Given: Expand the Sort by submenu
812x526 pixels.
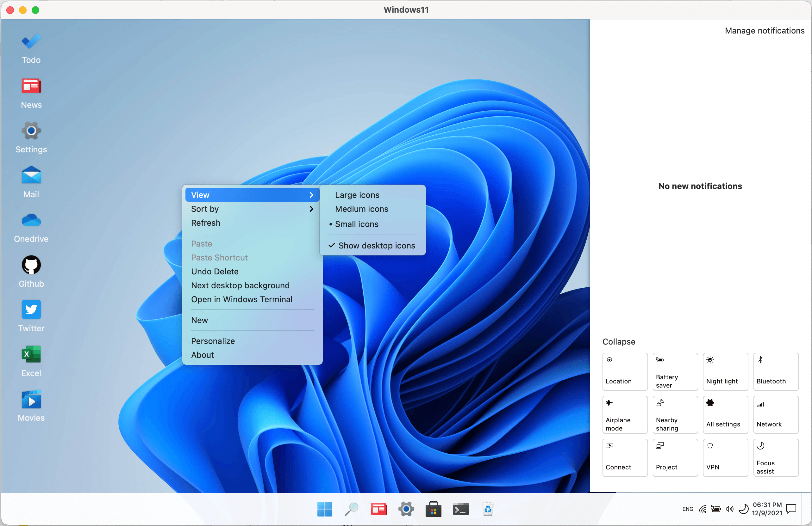Looking at the screenshot, I should (252, 209).
